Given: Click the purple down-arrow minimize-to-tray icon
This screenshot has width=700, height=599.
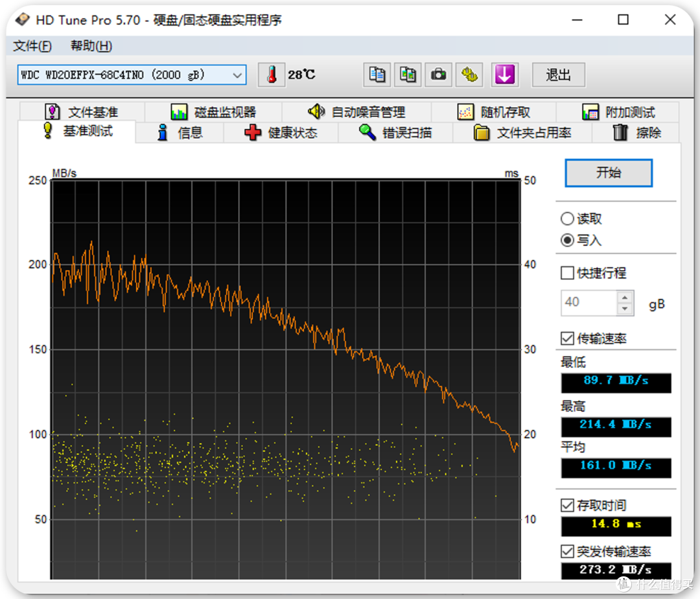Looking at the screenshot, I should 505,75.
